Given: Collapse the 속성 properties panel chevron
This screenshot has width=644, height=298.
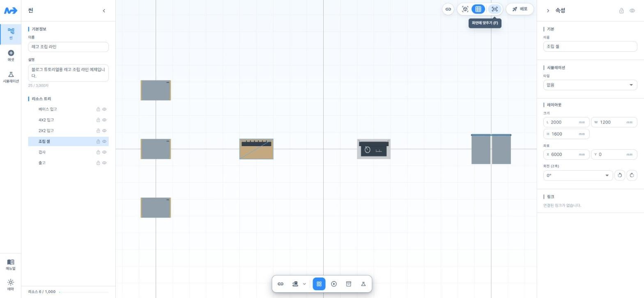Looking at the screenshot, I should 548,11.
